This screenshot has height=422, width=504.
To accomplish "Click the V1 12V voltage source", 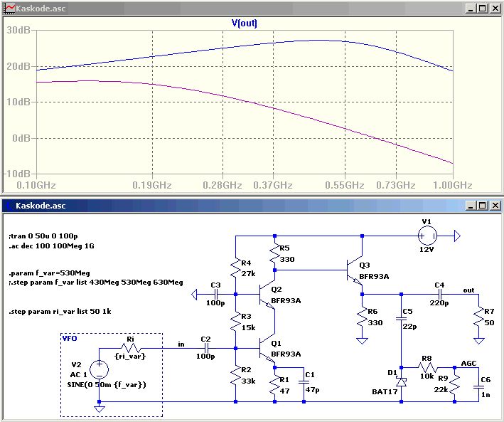I will (427, 236).
